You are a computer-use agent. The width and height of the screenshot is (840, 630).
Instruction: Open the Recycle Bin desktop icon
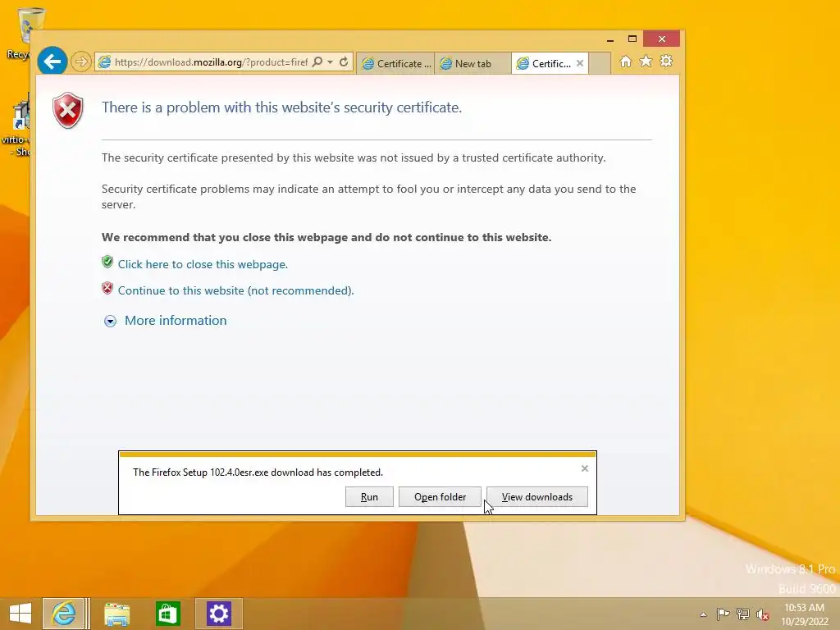pos(24,33)
